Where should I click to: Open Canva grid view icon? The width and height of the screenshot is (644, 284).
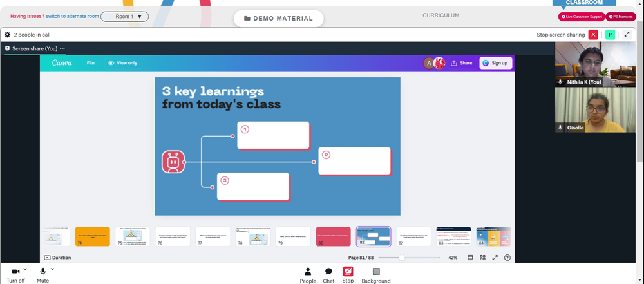[x=482, y=258]
